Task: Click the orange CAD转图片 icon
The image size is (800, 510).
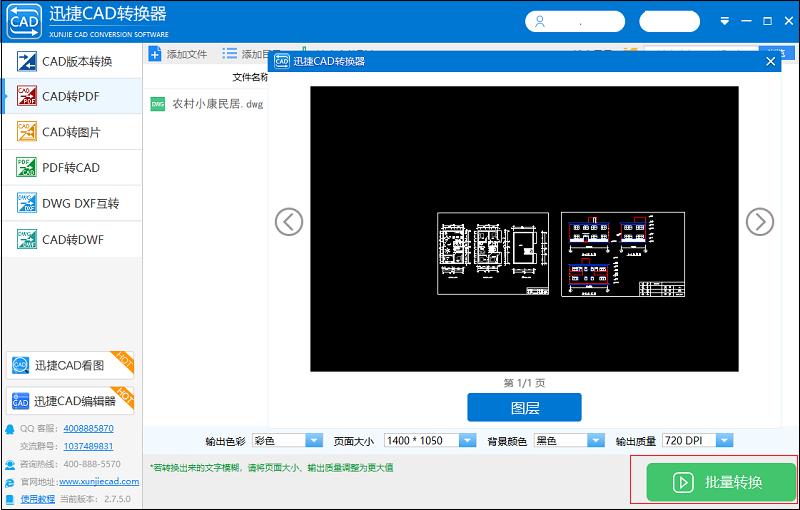Action: pos(27,132)
